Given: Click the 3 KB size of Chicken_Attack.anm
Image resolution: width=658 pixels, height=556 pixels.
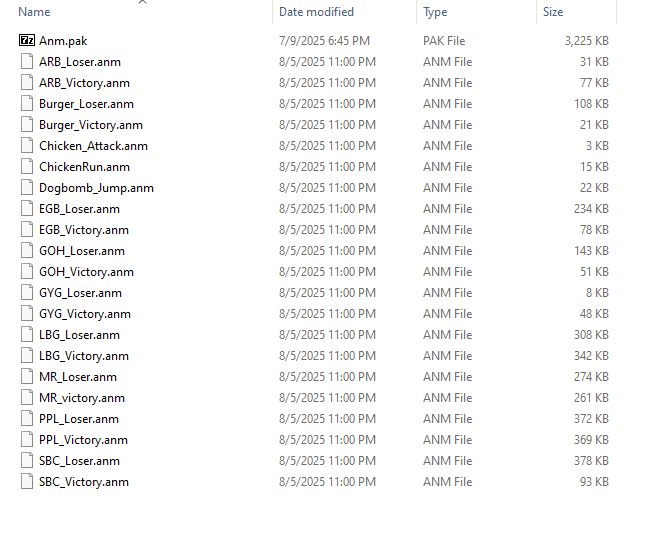Looking at the screenshot, I should coord(597,146).
